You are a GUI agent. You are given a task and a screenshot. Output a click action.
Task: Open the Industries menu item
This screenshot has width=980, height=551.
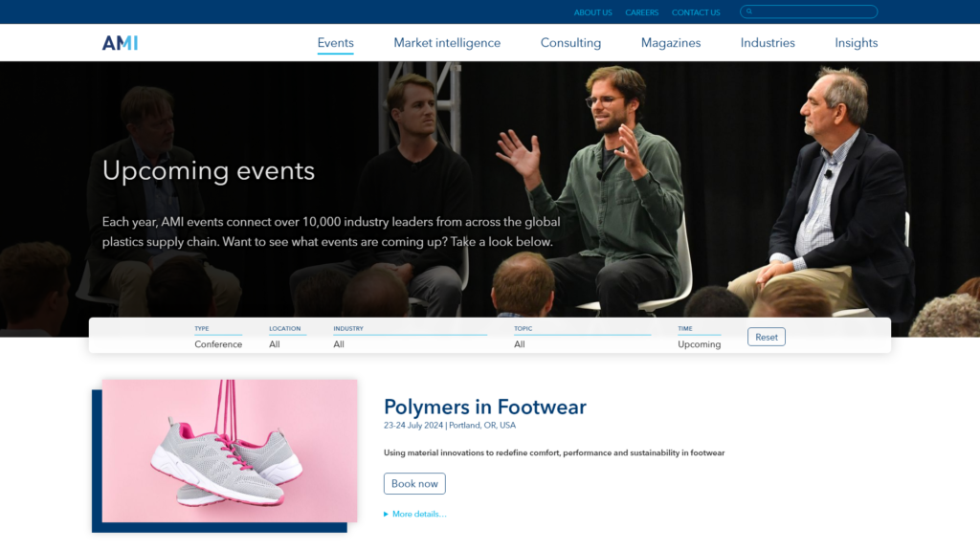768,42
